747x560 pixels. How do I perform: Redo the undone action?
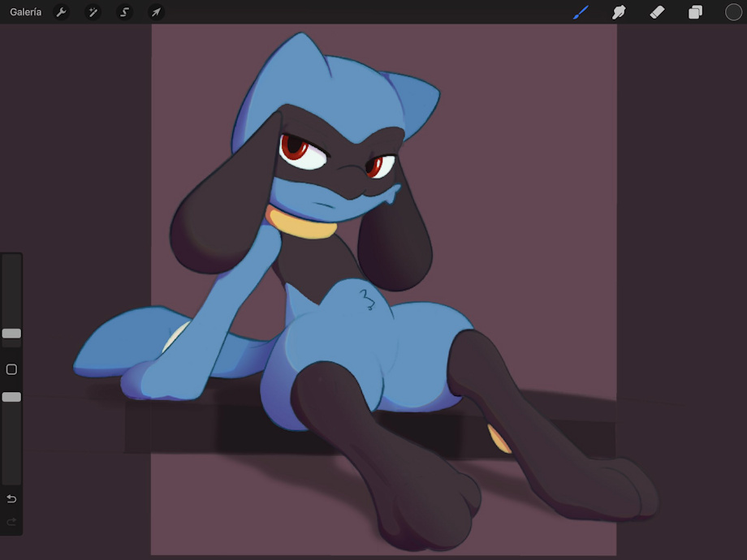pyautogui.click(x=11, y=522)
